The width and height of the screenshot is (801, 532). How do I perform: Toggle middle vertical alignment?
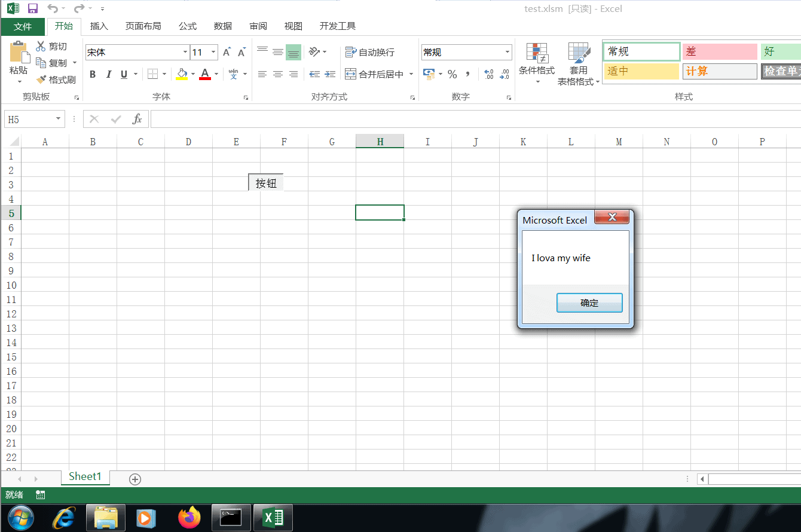click(x=278, y=52)
